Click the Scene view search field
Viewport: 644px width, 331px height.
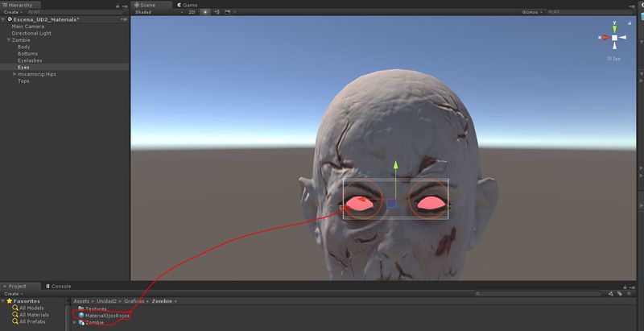[589, 12]
